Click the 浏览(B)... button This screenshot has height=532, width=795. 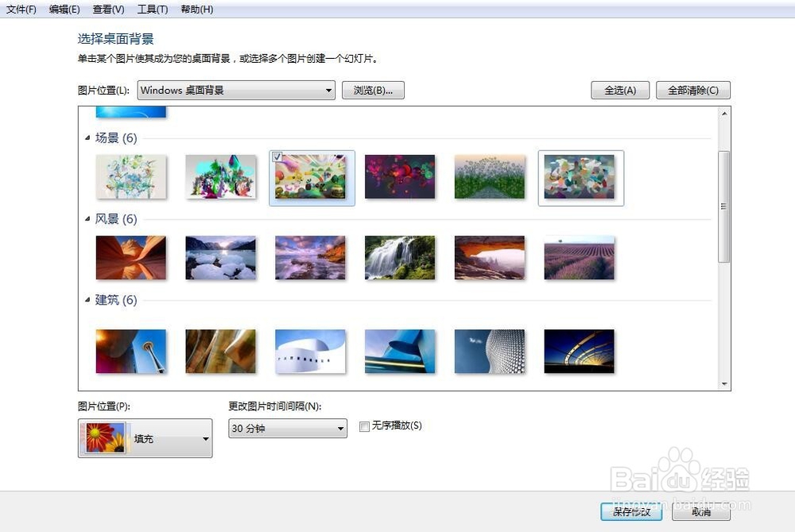(373, 91)
